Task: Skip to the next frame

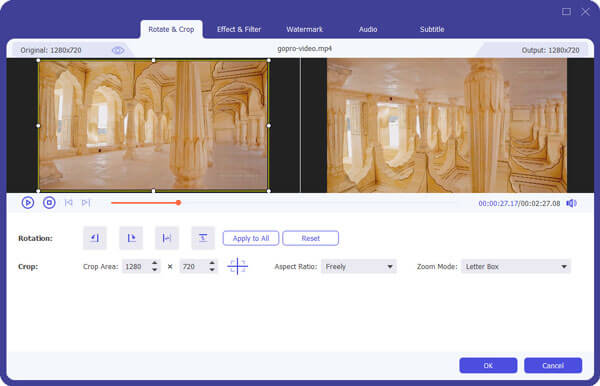Action: coord(86,203)
